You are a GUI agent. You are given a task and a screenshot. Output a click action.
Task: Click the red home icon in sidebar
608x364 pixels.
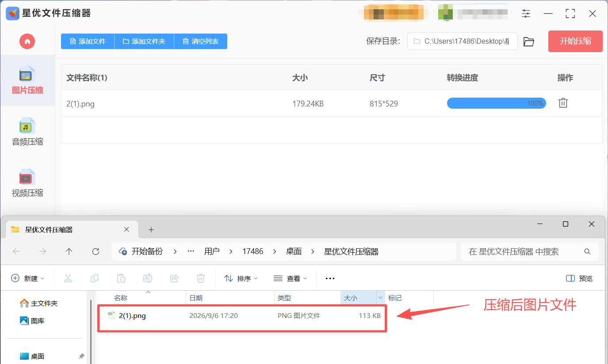(27, 41)
